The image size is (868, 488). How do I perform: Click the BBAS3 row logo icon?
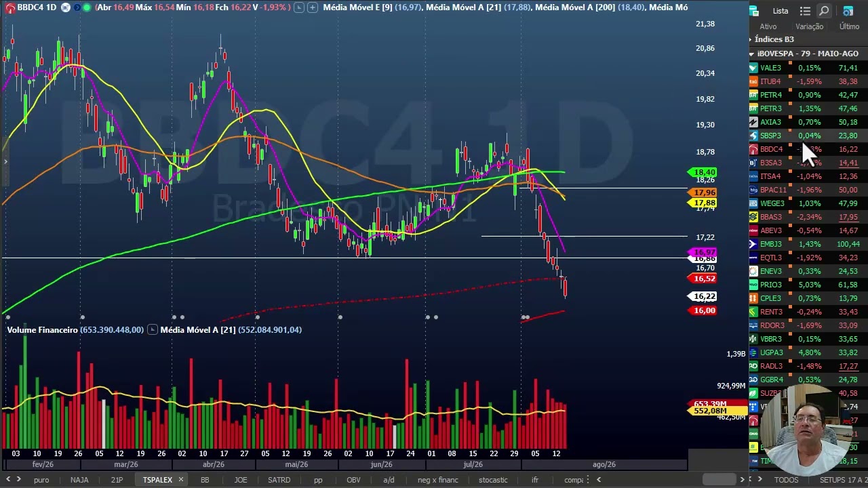click(x=753, y=217)
